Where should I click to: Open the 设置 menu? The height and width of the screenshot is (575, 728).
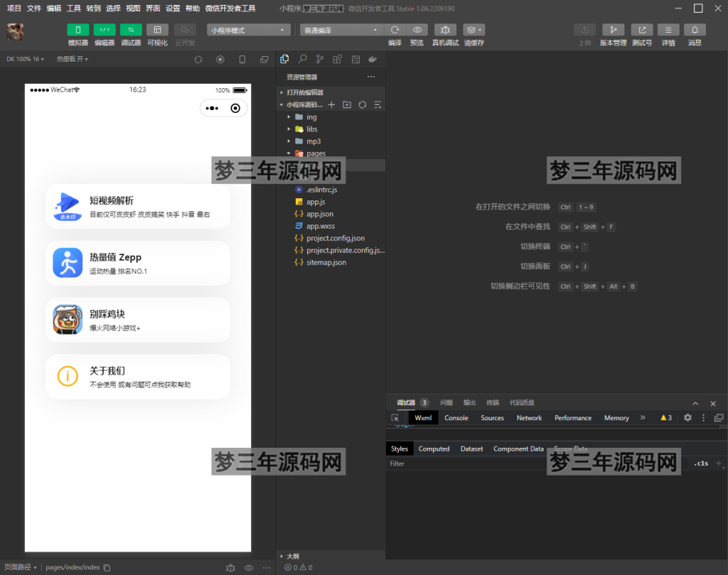(173, 9)
